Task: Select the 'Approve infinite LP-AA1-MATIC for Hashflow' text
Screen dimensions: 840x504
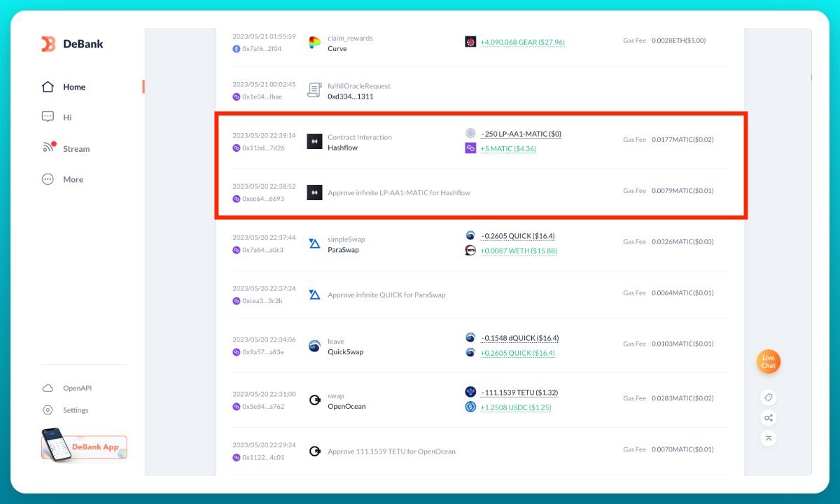Action: coord(399,192)
